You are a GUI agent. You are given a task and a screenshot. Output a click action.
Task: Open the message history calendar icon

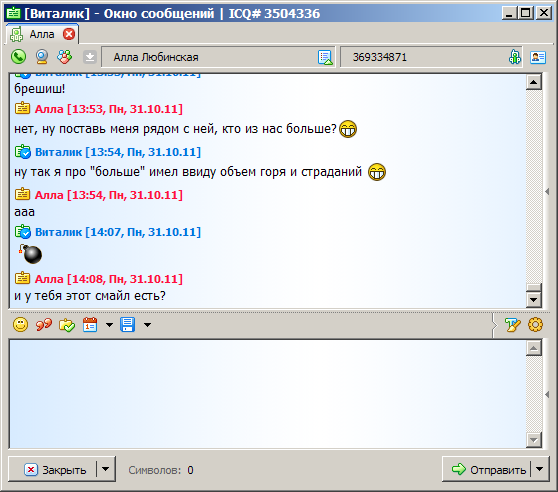point(90,324)
